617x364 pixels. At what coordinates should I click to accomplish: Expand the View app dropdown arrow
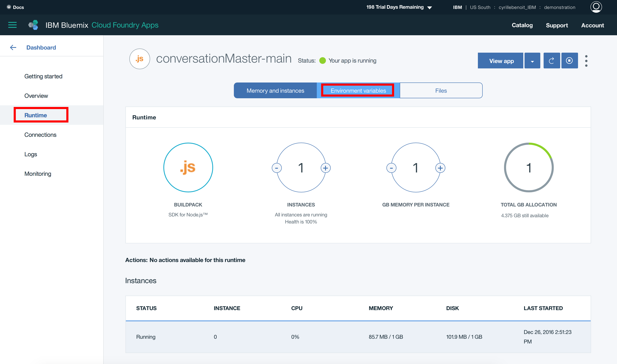(532, 61)
